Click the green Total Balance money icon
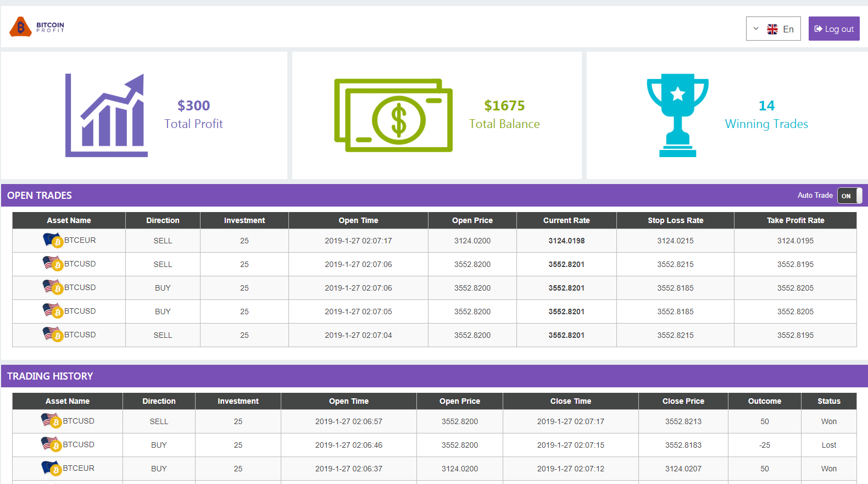The height and width of the screenshot is (484, 868). 393,115
